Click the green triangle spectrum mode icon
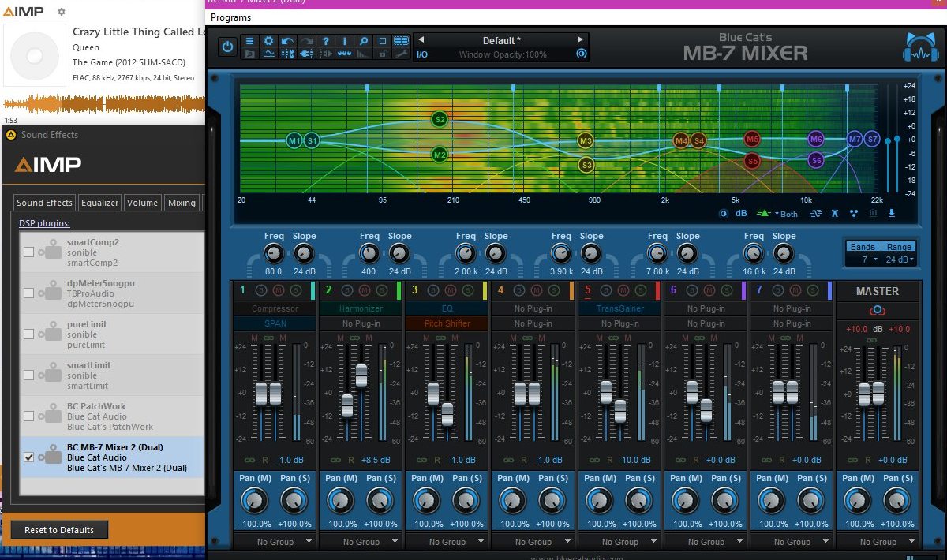This screenshot has height=560, width=947. pyautogui.click(x=763, y=213)
